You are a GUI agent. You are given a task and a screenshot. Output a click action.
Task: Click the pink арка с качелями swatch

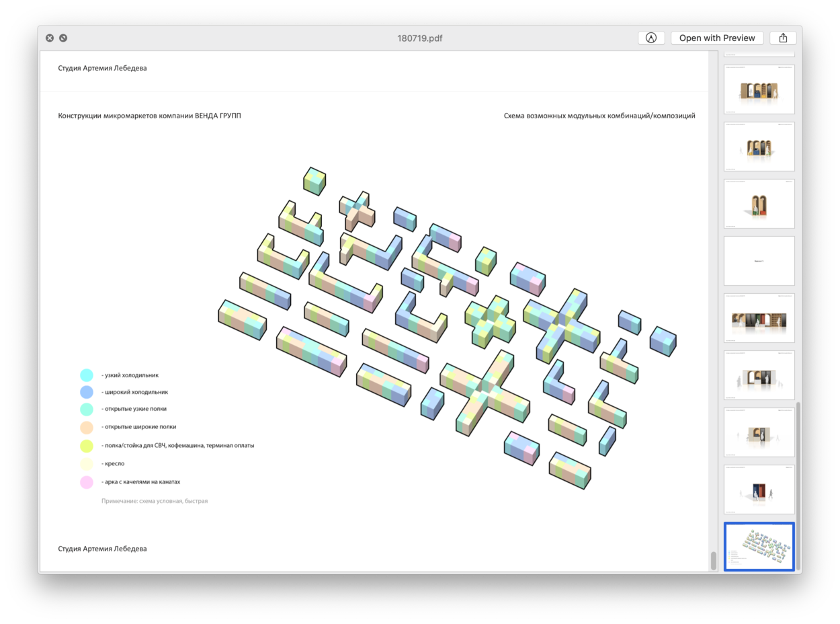[x=87, y=482]
